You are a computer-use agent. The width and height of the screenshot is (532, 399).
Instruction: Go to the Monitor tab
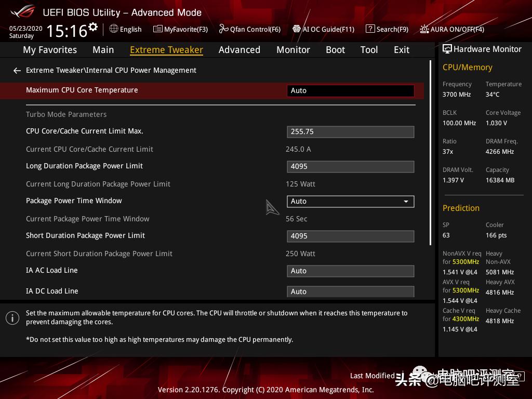(293, 50)
